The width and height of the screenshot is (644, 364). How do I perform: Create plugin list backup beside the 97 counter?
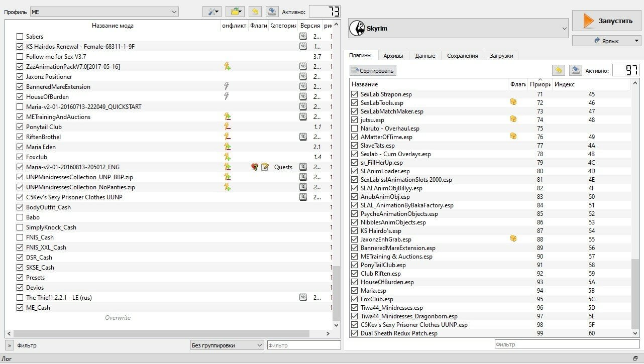[575, 71]
